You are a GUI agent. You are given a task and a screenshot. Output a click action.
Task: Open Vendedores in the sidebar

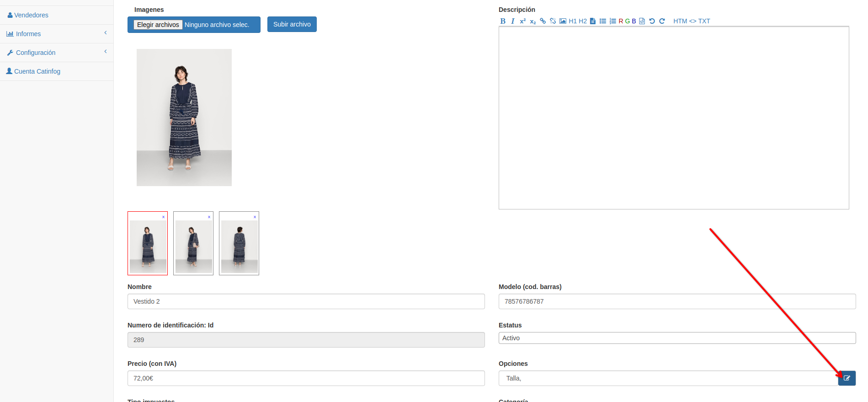point(31,15)
